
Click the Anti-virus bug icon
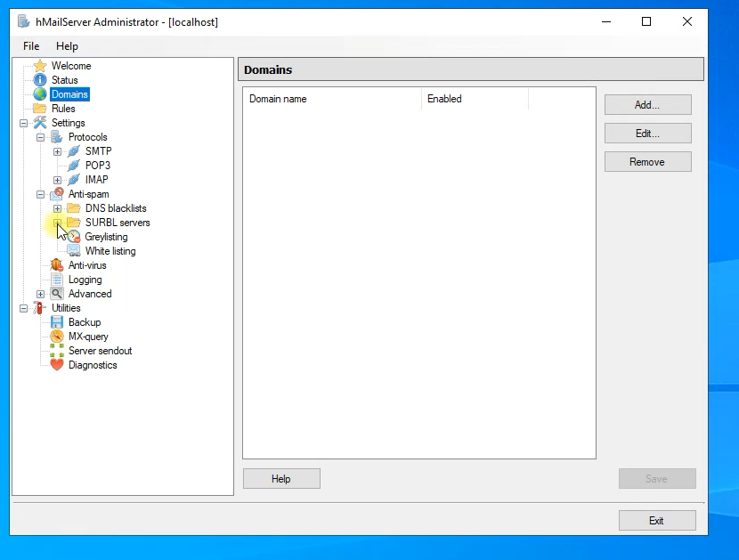[x=57, y=265]
